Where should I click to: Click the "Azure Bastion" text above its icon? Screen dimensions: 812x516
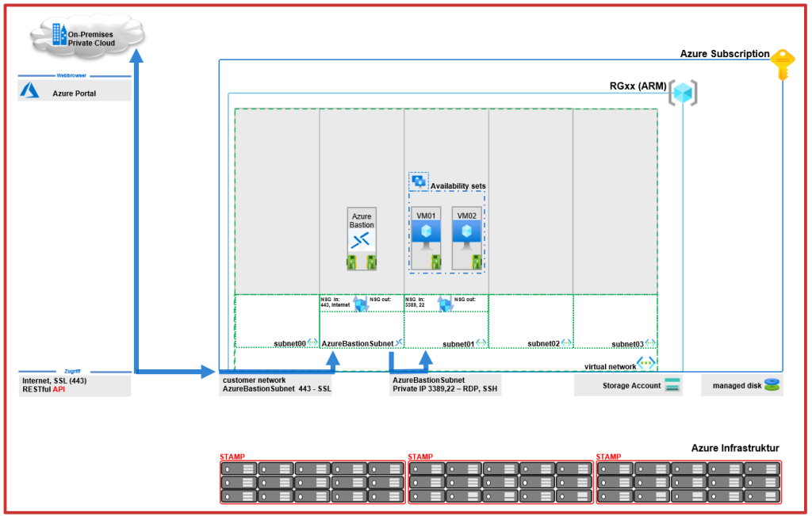pyautogui.click(x=362, y=220)
